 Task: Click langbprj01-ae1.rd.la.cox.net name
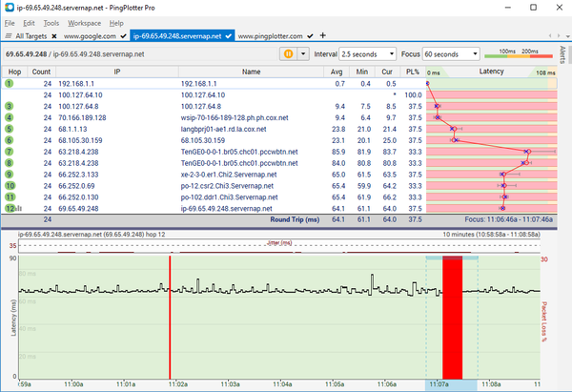tap(224, 129)
